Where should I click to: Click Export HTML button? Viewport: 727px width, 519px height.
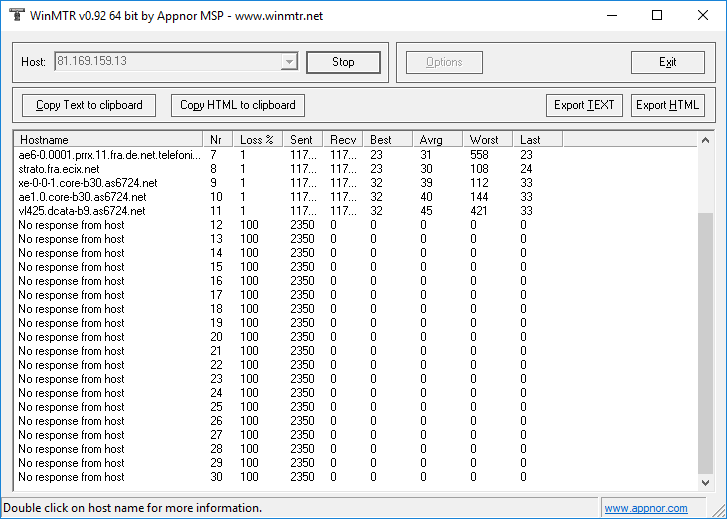[667, 105]
